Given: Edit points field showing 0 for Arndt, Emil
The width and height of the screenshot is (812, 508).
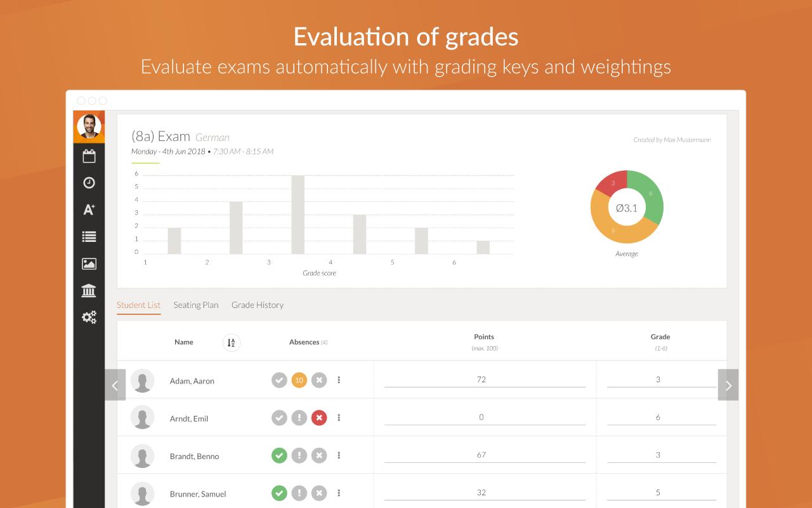Looking at the screenshot, I should pos(485,417).
